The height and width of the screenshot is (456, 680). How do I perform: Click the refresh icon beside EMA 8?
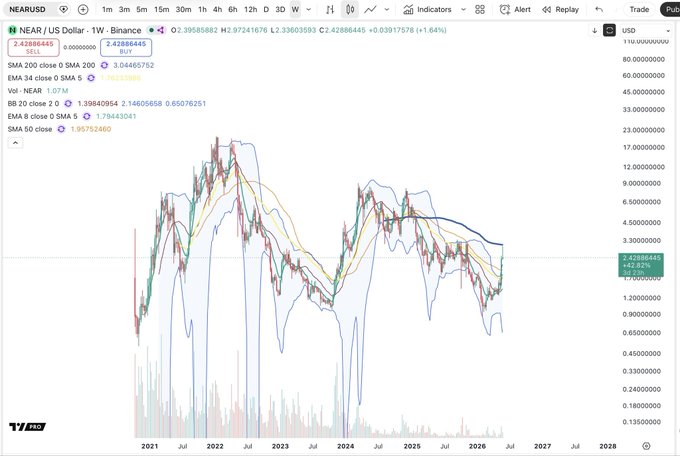(x=87, y=116)
